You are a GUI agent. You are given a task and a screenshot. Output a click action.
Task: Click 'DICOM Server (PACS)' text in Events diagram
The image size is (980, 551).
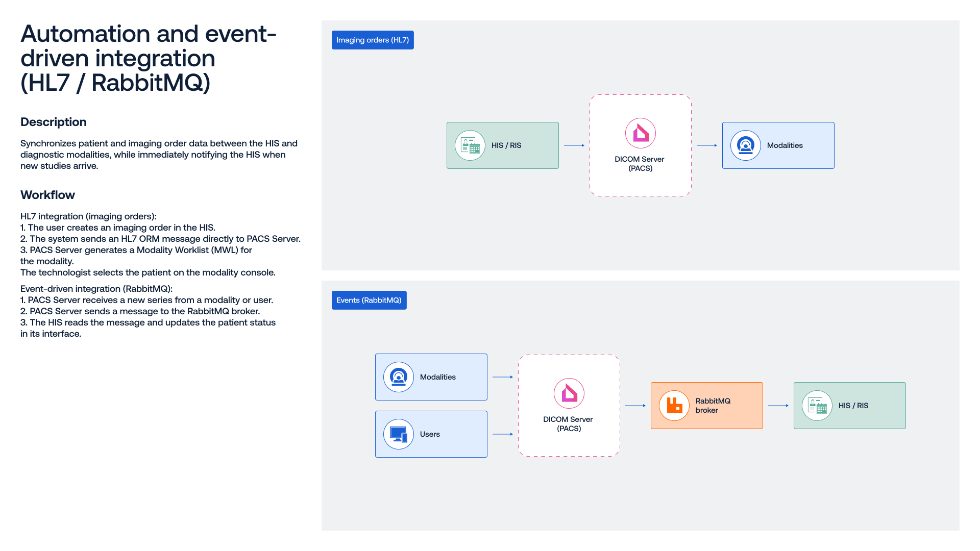568,423
